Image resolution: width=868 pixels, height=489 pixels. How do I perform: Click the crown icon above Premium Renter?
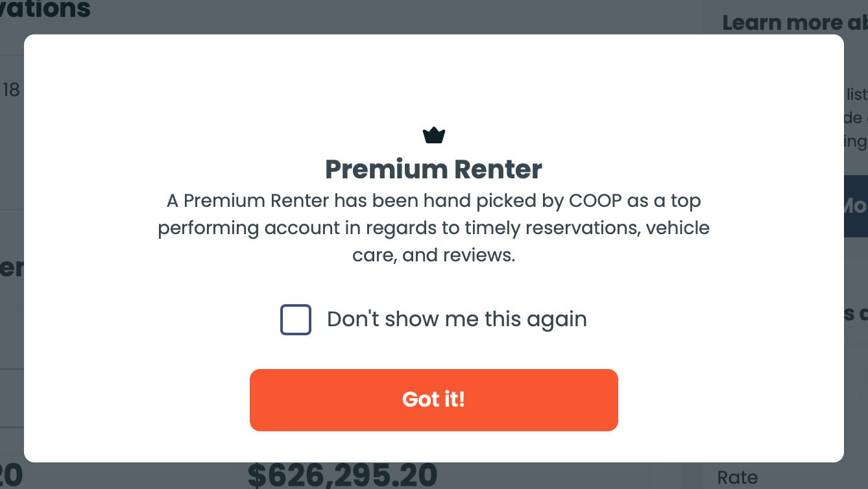433,136
